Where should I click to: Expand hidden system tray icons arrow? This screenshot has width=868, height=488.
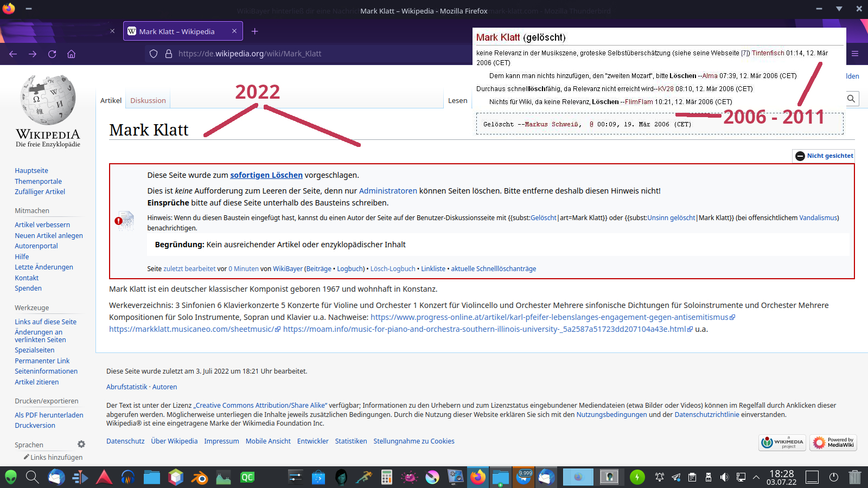tap(756, 477)
